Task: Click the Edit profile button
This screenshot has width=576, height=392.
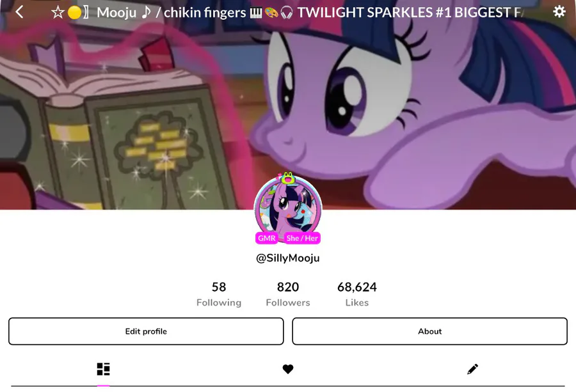Action: [146, 331]
